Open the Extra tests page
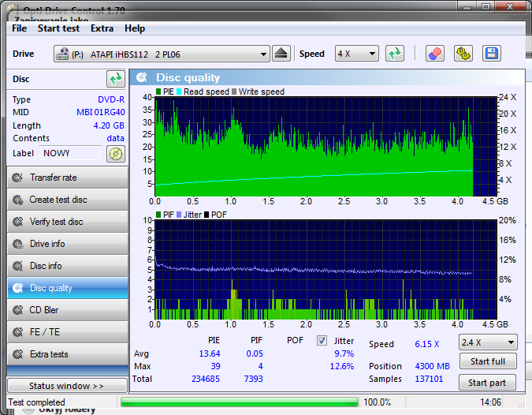Viewport: 532px width, 415px height. [68, 354]
